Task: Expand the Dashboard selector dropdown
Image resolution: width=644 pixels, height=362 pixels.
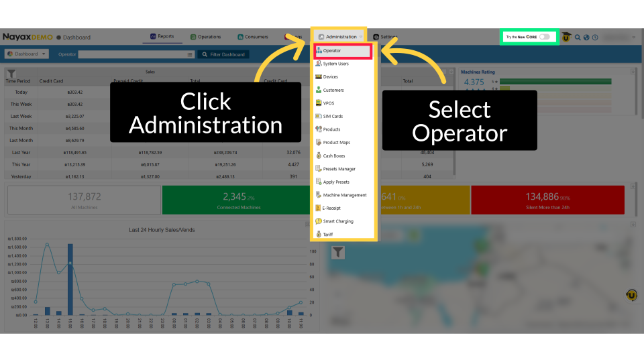Action: (27, 54)
